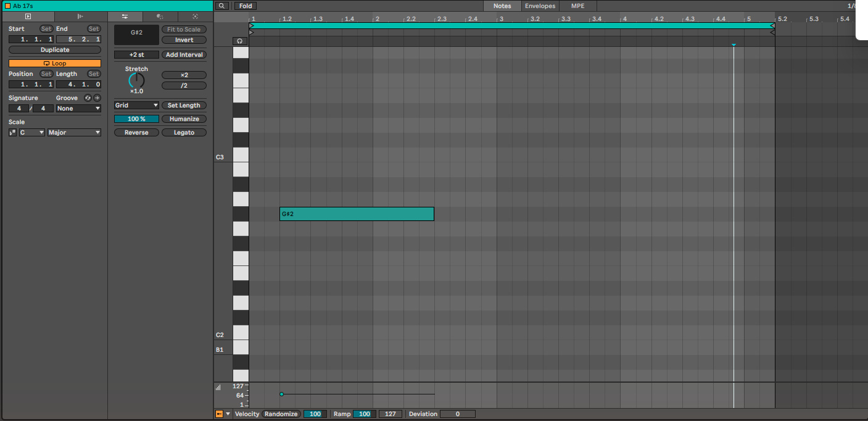Click the ×2 stretch button
The width and height of the screenshot is (868, 421).
point(184,75)
